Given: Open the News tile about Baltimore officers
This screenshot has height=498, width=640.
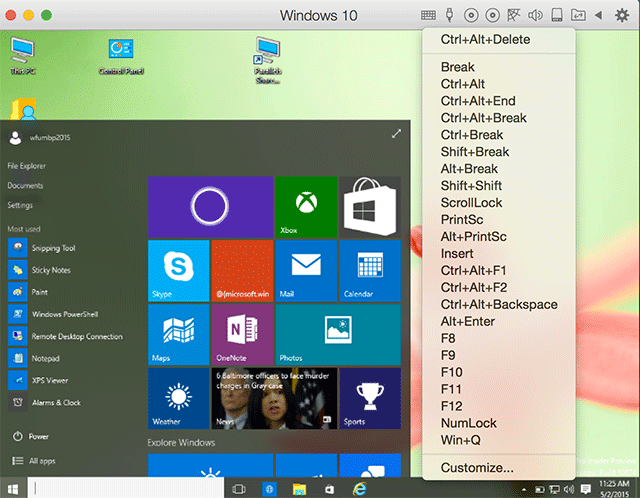Looking at the screenshot, I should [x=274, y=398].
